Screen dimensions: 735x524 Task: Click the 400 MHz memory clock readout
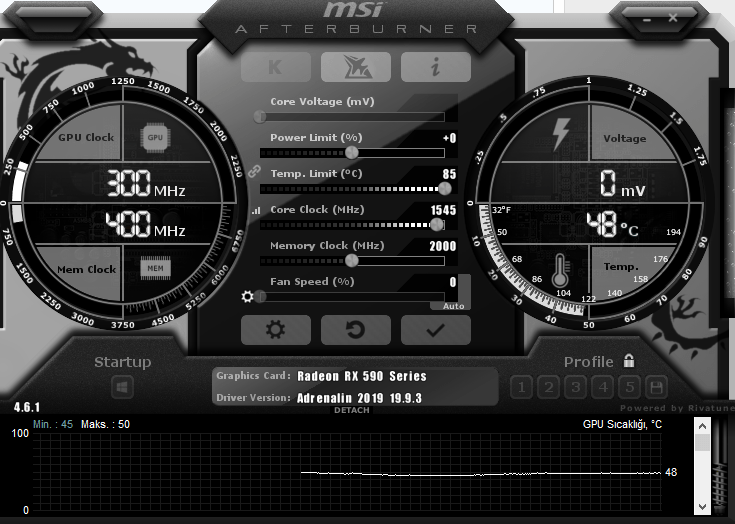click(145, 225)
